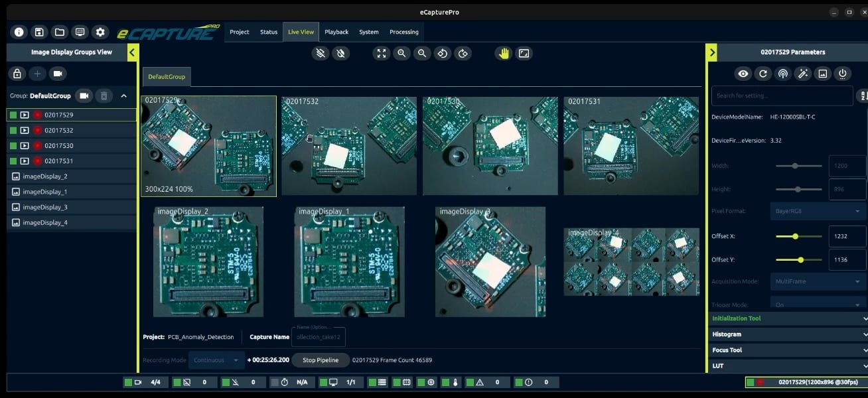Open the Acquisition Mode MultiFrame dropdown
868x398 pixels.
(818, 281)
